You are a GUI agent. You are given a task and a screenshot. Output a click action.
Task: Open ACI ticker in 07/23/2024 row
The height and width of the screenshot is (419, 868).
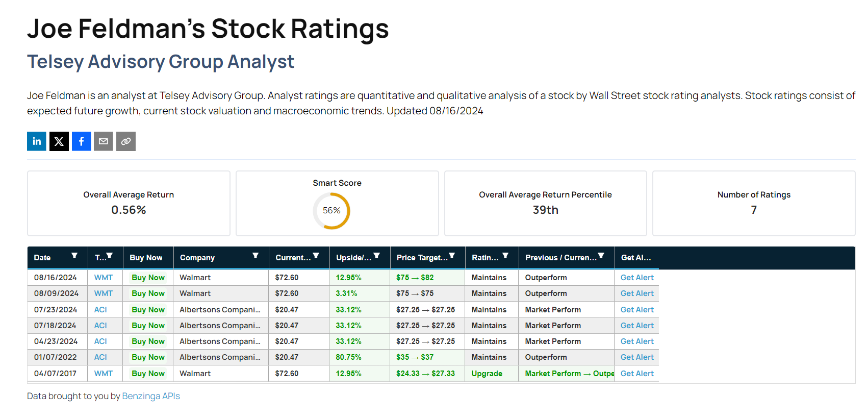[x=100, y=310]
